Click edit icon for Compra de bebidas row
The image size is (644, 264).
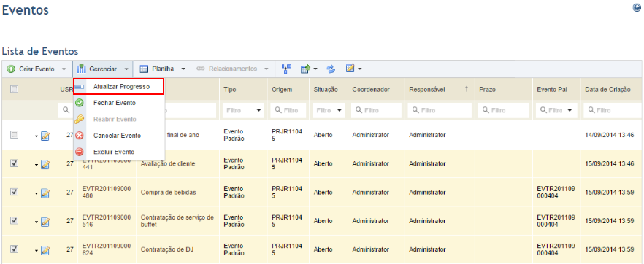[45, 193]
